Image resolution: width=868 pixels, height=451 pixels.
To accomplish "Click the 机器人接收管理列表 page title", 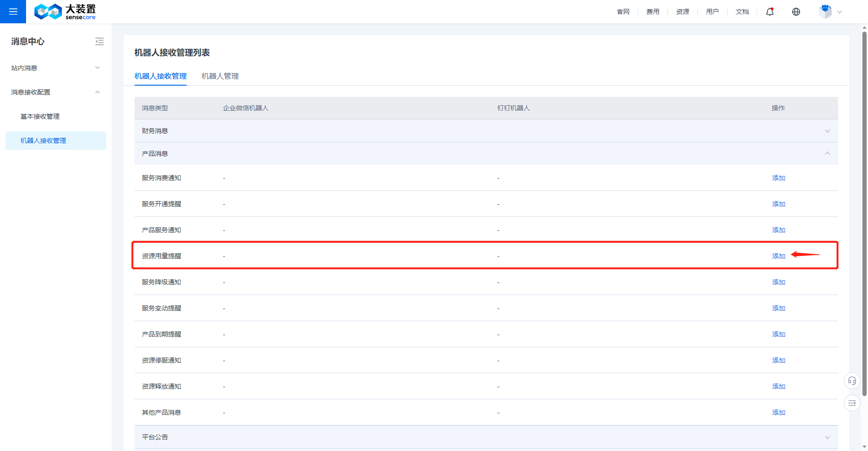I will coord(172,53).
